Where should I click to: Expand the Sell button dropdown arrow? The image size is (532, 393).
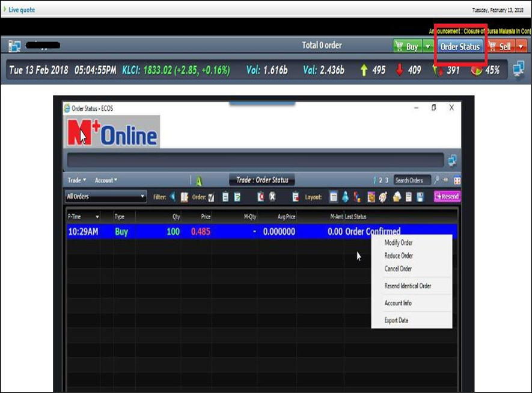click(521, 46)
